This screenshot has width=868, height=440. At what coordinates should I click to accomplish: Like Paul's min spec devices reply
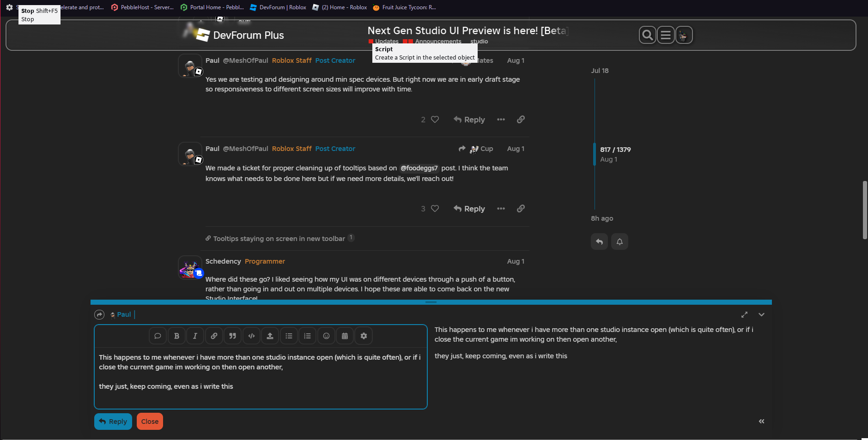point(435,119)
